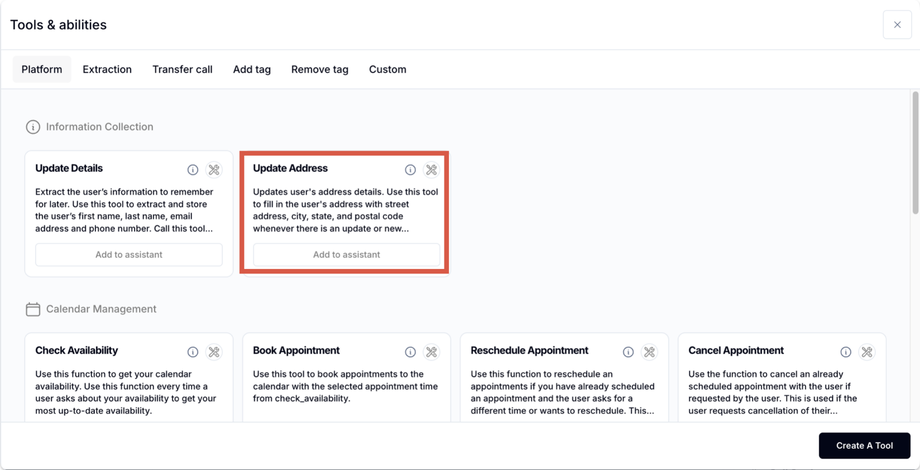This screenshot has width=920, height=470.
Task: Click tools icon on Update Address card
Action: 431,170
